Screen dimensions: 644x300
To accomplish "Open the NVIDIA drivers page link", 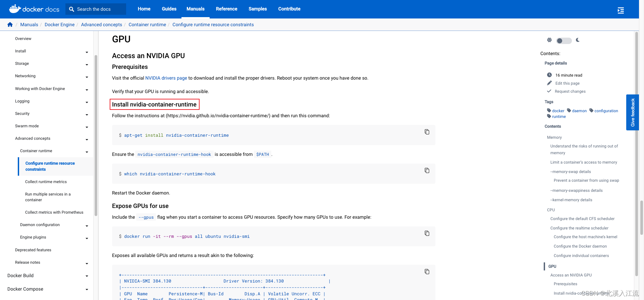I will [166, 78].
